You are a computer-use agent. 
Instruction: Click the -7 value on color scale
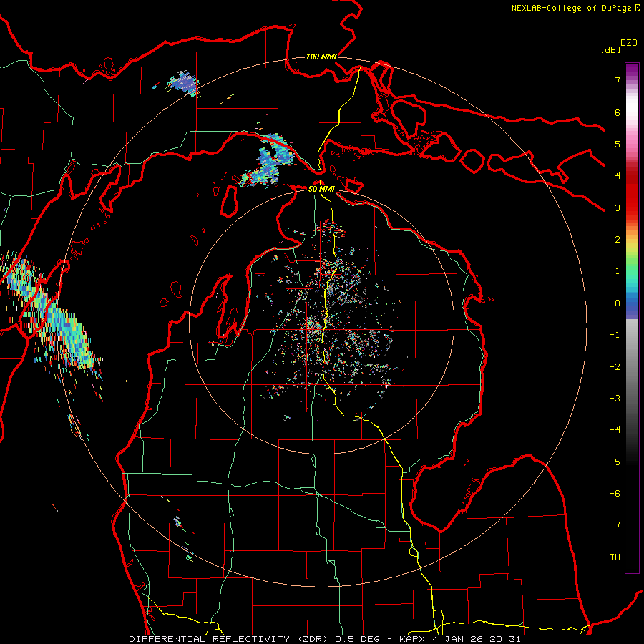(615, 525)
